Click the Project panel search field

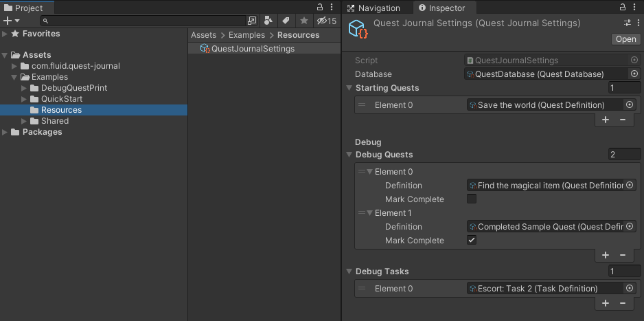click(x=143, y=21)
